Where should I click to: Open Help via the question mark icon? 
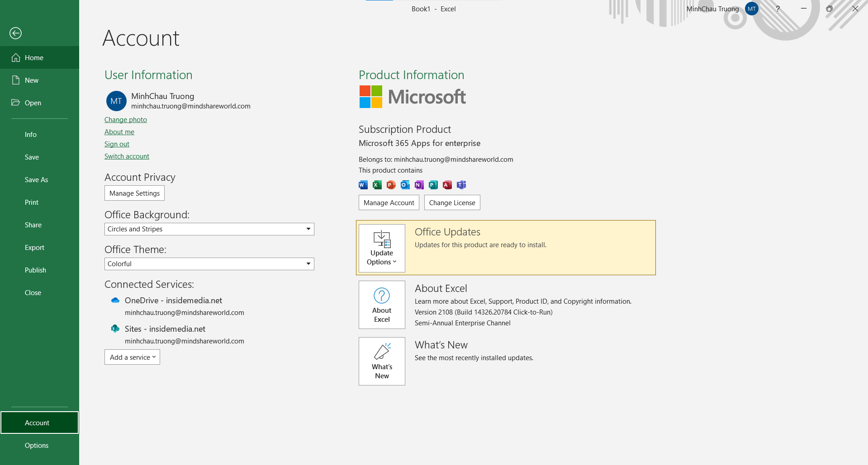(778, 9)
